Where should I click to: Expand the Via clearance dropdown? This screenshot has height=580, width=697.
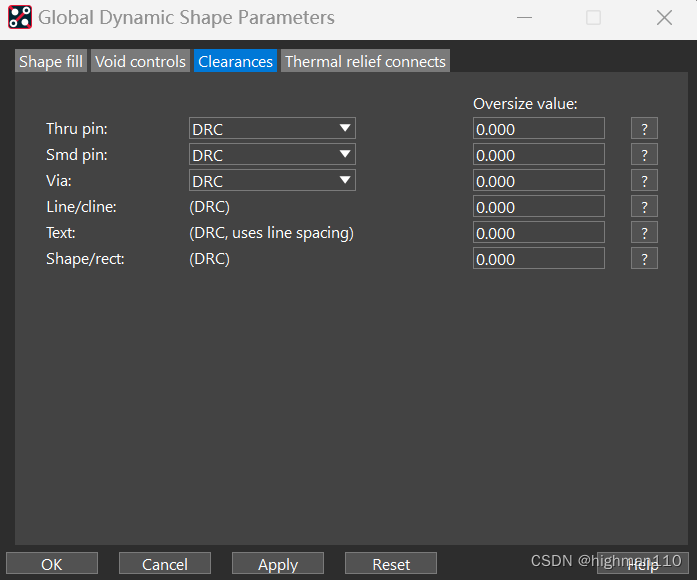272,181
